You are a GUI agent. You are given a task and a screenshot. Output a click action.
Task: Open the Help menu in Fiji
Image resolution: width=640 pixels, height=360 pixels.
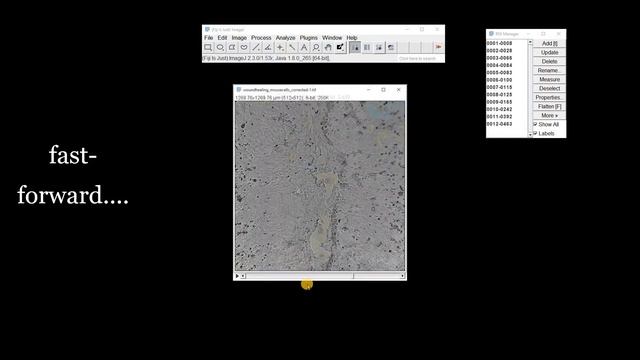[352, 38]
